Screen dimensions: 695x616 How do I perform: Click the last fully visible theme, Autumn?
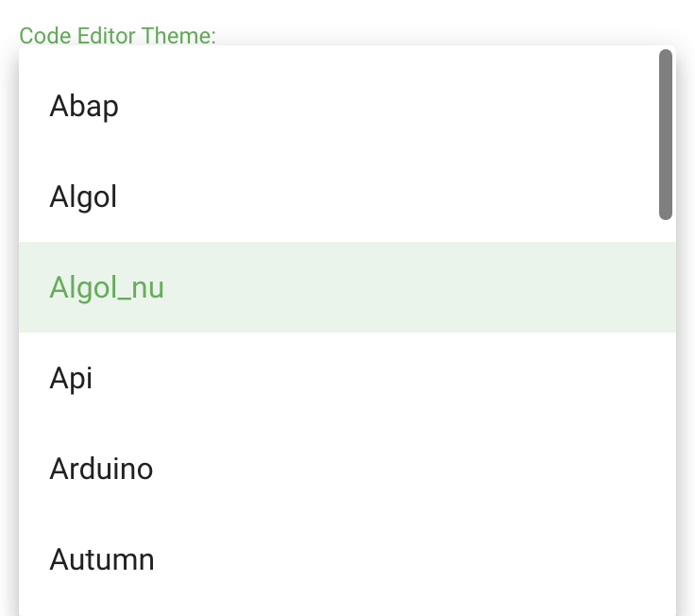coord(347,558)
